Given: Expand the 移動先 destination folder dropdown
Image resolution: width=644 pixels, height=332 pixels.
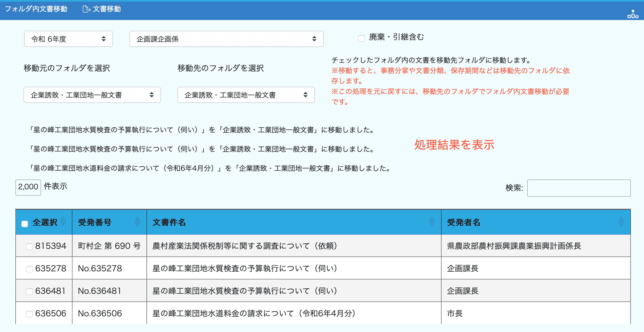Looking at the screenshot, I should tap(246, 95).
